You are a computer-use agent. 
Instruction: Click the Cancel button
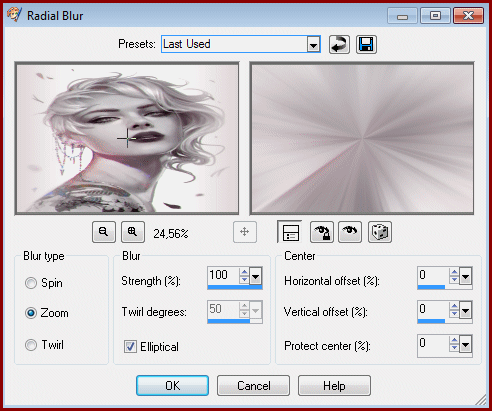coord(253,386)
